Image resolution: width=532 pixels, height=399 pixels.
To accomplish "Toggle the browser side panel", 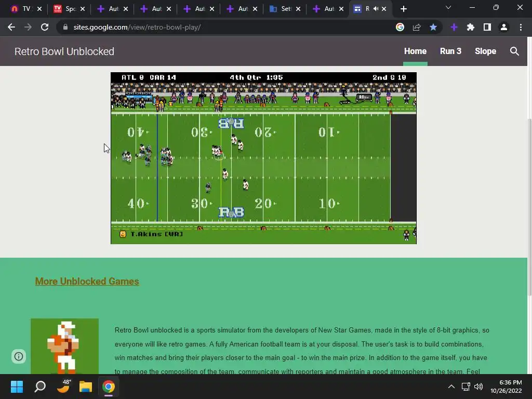I will tap(487, 27).
